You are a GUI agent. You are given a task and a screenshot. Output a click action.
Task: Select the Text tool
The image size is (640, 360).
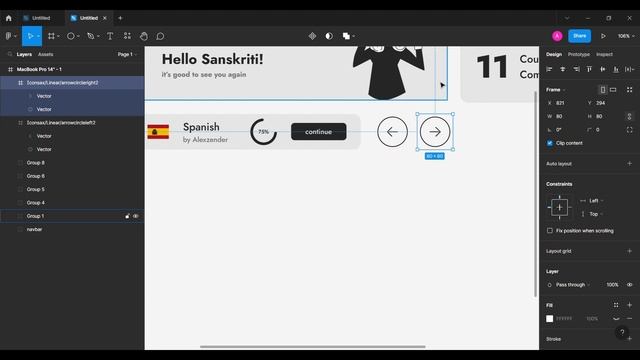click(110, 36)
